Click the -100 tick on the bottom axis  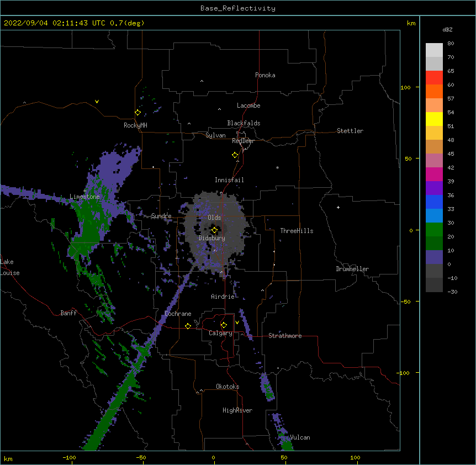[x=69, y=457]
